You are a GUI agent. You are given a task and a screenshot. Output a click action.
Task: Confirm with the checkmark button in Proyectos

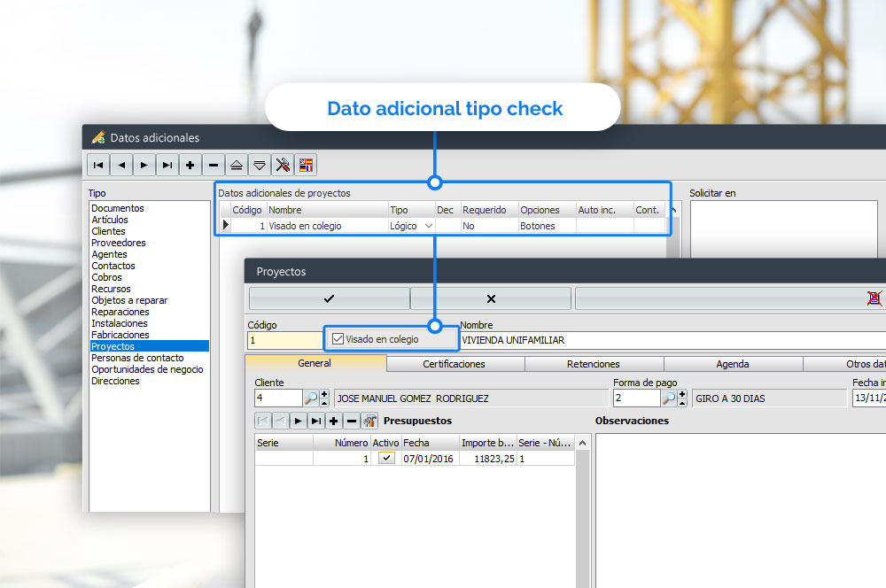click(330, 298)
